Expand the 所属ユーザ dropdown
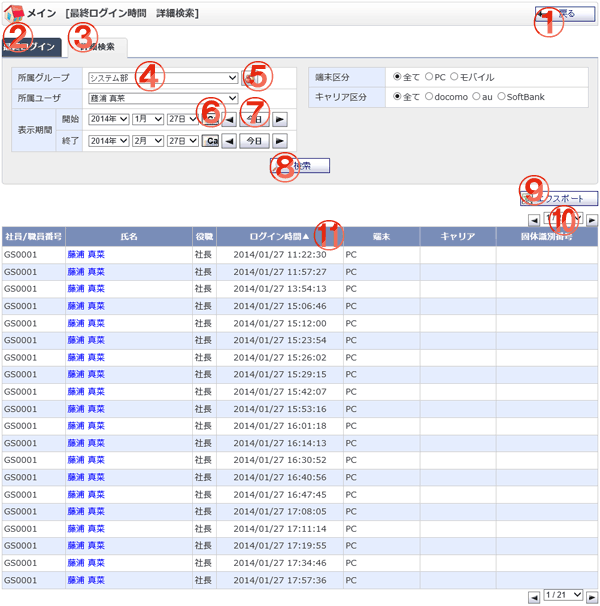Screen dimensions: 600x606 pyautogui.click(x=163, y=98)
